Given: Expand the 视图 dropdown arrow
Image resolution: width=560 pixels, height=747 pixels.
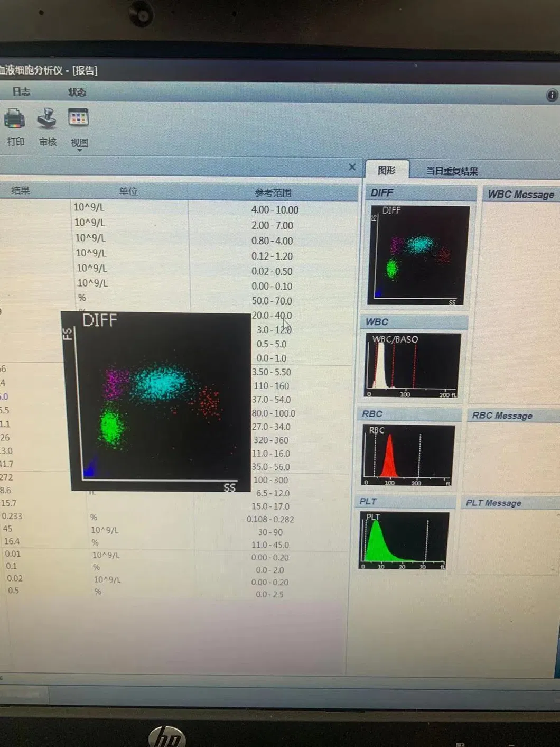Looking at the screenshot, I should (x=79, y=150).
